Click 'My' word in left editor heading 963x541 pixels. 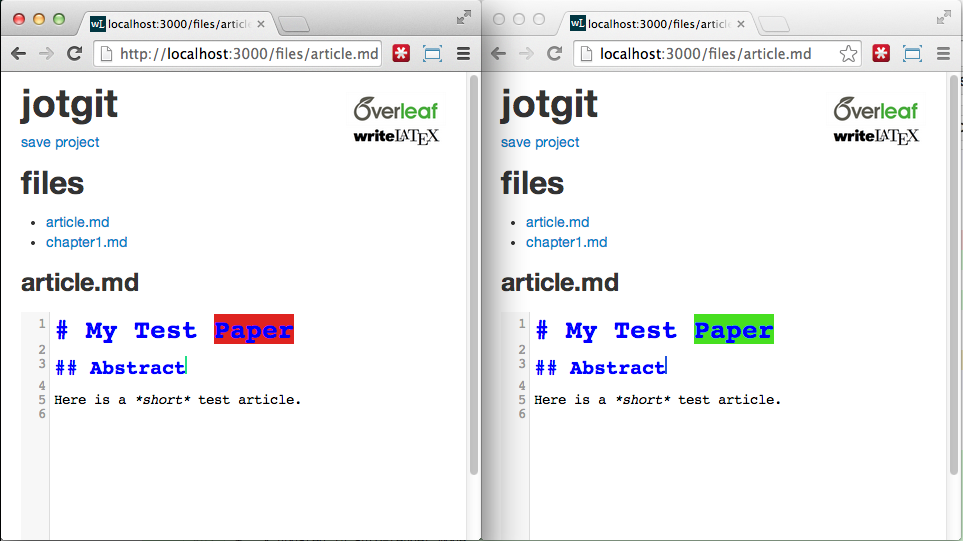click(x=101, y=331)
